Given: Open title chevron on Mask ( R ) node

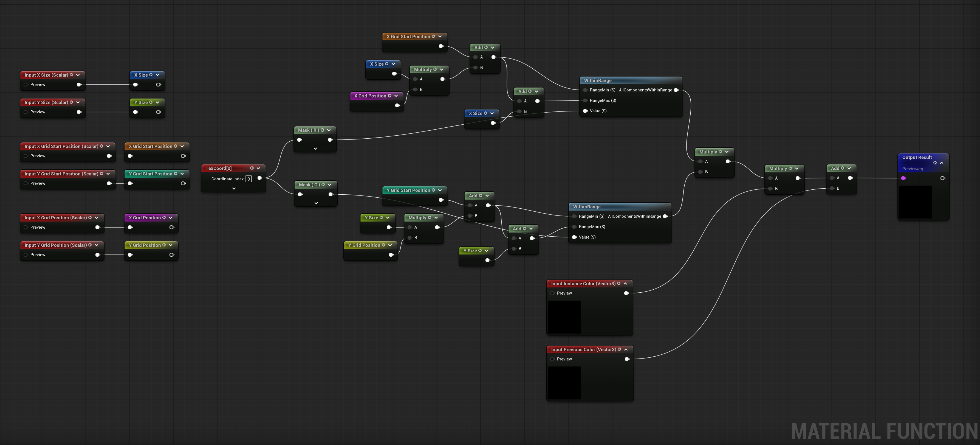Looking at the screenshot, I should coord(329,130).
